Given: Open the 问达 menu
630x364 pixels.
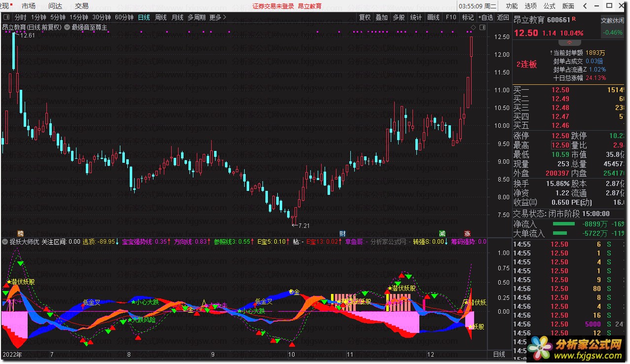Looking at the screenshot, I should click(55, 6).
